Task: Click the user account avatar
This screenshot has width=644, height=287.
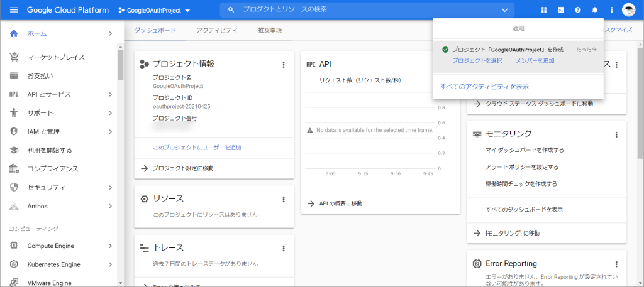Action: 629,10
